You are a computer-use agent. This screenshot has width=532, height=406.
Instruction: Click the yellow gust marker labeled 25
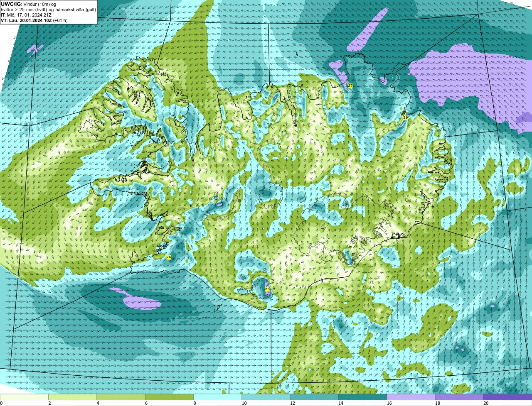[267, 289]
